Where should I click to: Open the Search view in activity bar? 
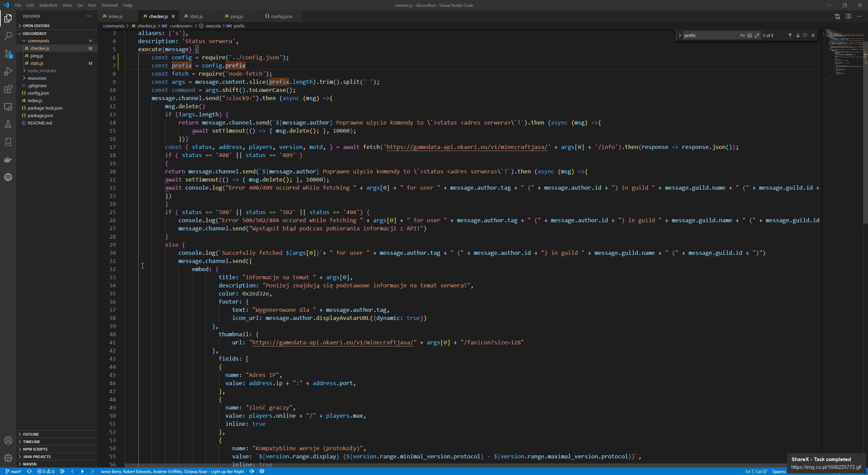pyautogui.click(x=8, y=36)
